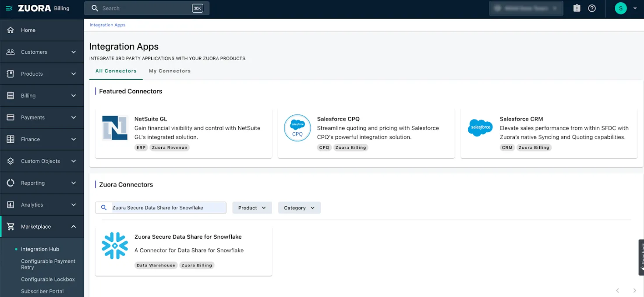Click the magnifier icon in the connector search
The image size is (644, 297).
(104, 208)
